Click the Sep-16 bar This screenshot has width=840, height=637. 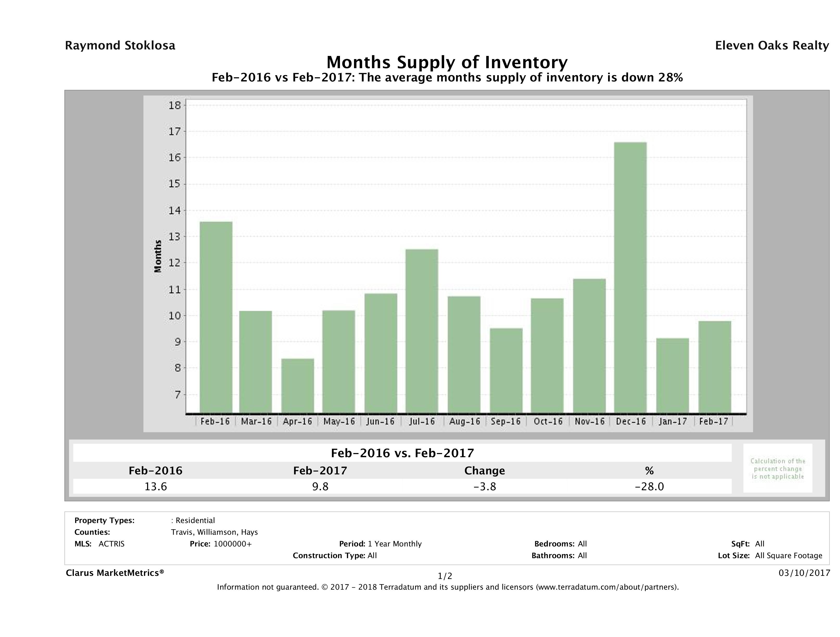coord(506,370)
